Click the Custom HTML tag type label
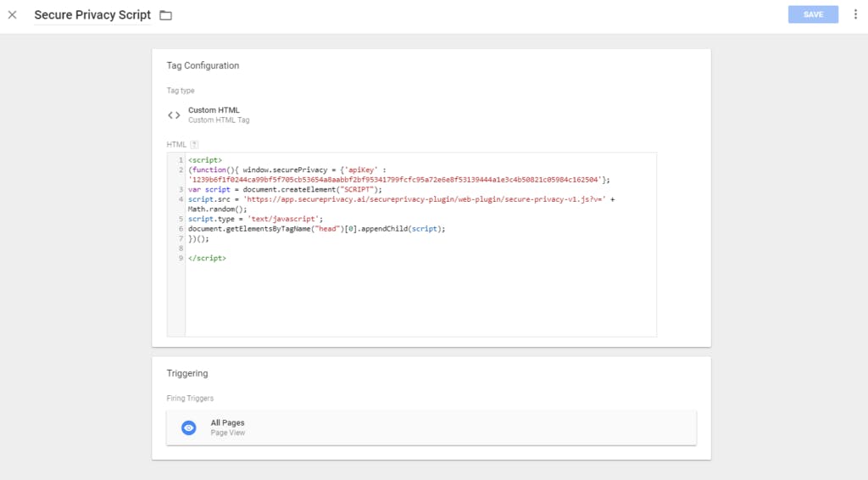868x480 pixels. pyautogui.click(x=214, y=110)
